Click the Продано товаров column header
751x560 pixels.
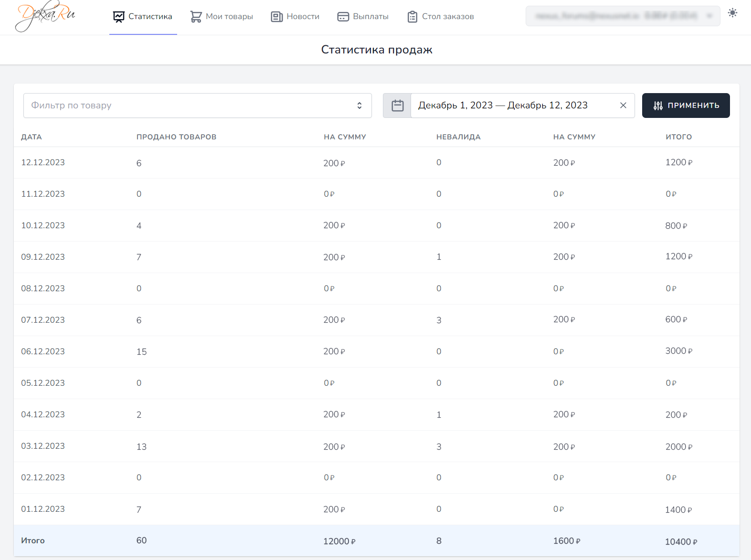pos(176,137)
